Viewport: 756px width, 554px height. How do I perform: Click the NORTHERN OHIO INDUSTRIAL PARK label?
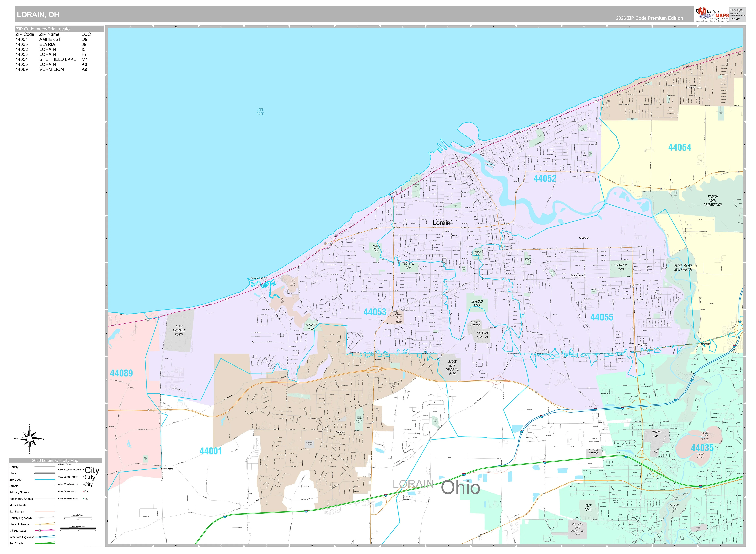point(577,529)
